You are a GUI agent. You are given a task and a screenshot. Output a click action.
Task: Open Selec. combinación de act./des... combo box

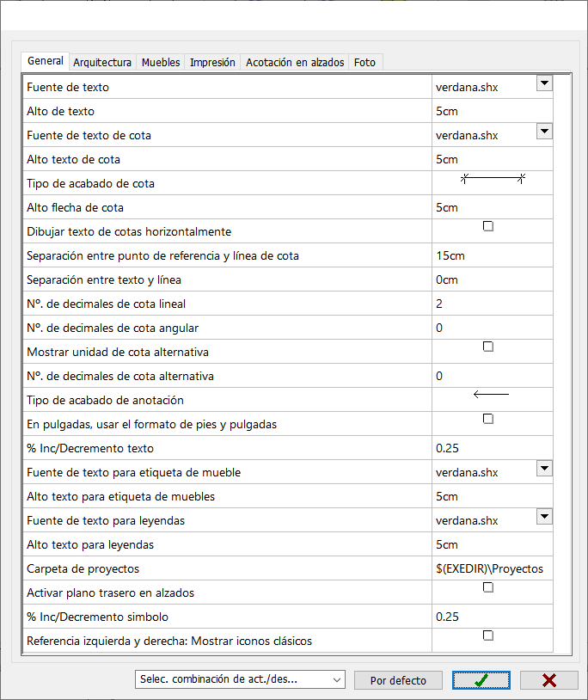point(240,679)
